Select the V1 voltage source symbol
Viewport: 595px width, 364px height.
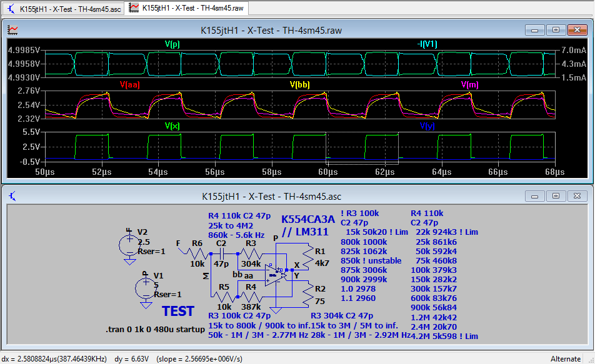145,289
